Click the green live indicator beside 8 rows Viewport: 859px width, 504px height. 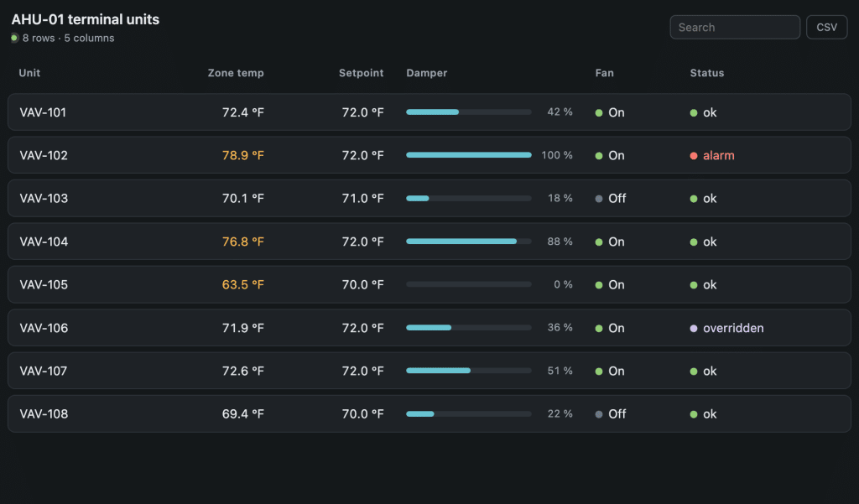pyautogui.click(x=15, y=38)
